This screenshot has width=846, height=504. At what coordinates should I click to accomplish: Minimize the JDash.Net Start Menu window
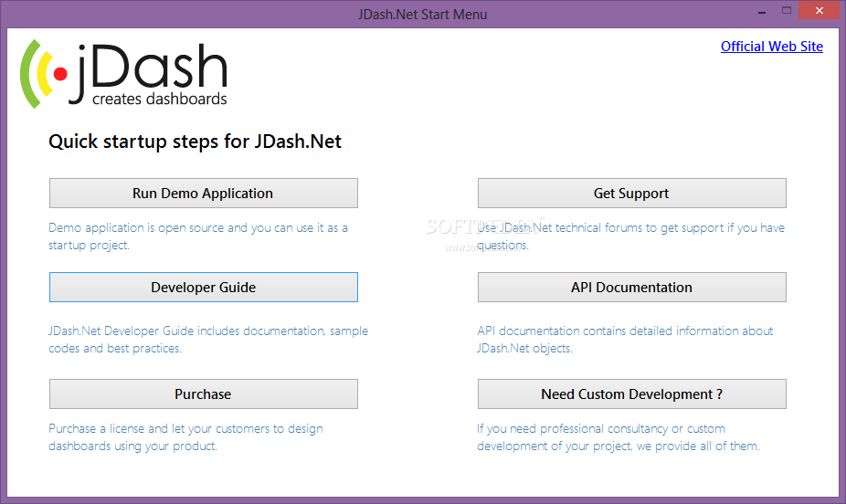(x=762, y=11)
